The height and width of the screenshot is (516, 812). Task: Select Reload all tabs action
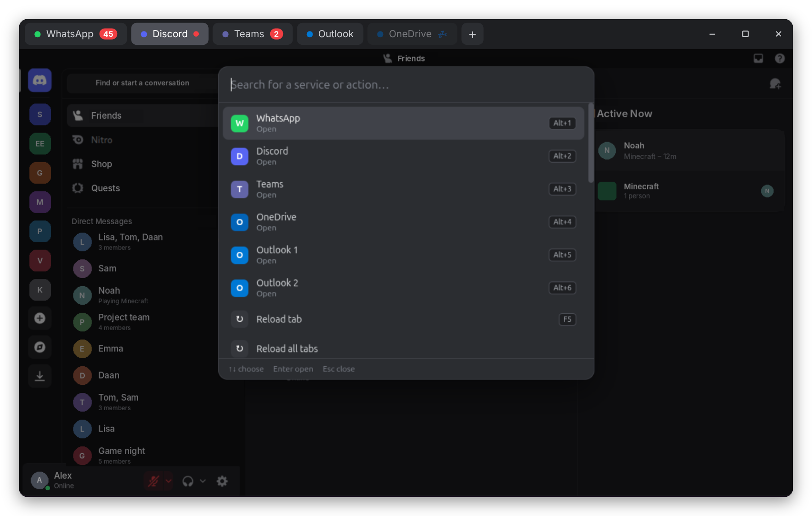pyautogui.click(x=404, y=349)
